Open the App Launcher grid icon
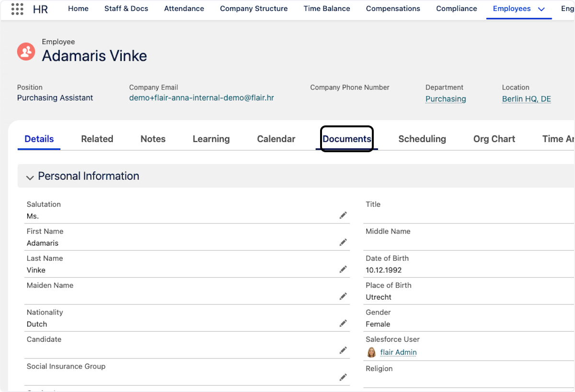575x392 pixels. pos(17,9)
